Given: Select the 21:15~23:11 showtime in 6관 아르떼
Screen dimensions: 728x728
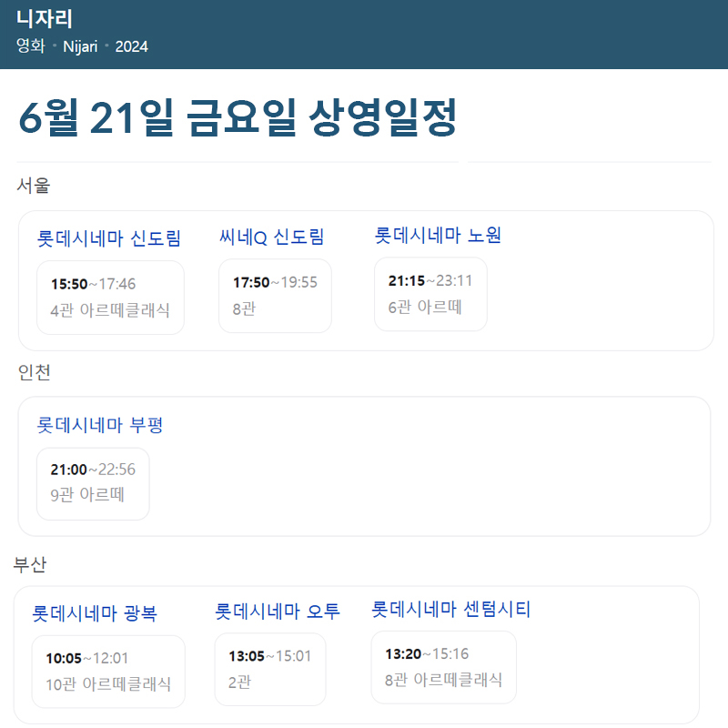Looking at the screenshot, I should point(430,294).
